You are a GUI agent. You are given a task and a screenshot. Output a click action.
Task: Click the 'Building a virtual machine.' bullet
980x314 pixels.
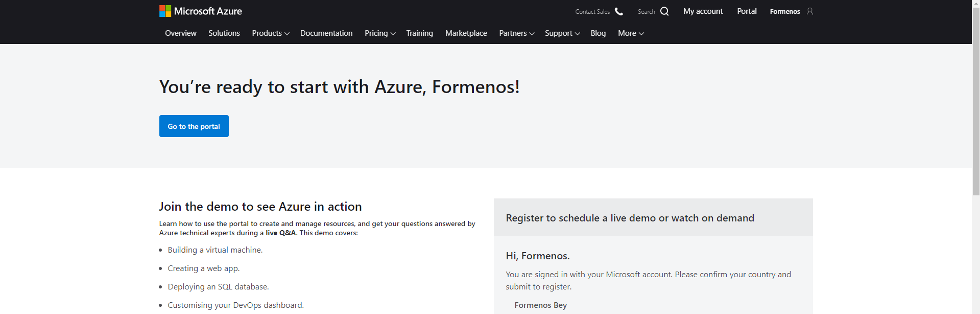coord(215,250)
